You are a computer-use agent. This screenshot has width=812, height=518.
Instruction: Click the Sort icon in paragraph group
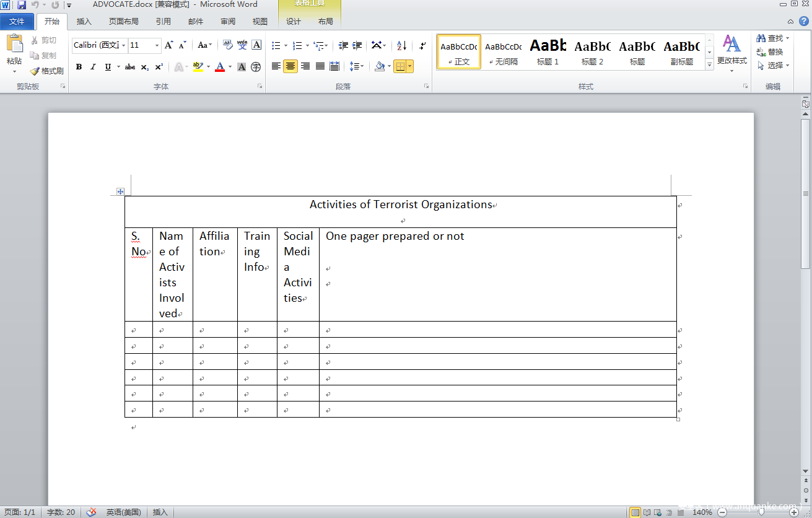coord(401,45)
